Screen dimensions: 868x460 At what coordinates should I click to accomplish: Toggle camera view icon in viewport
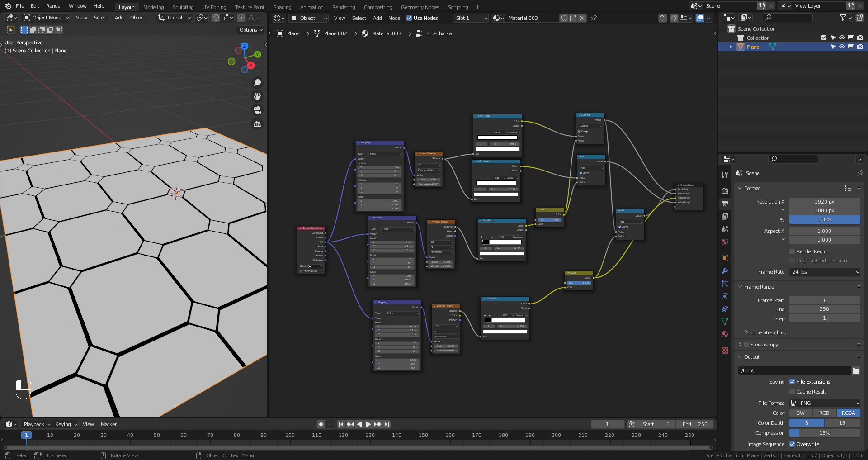click(257, 110)
